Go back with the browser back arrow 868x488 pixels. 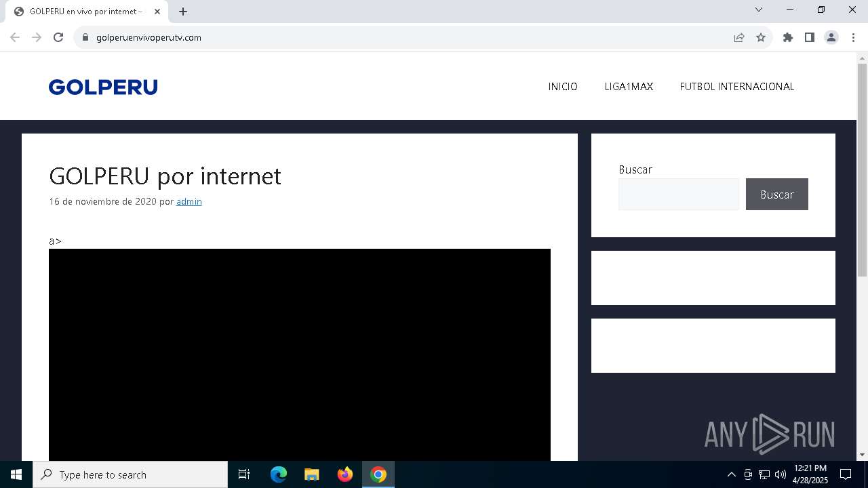pos(15,37)
